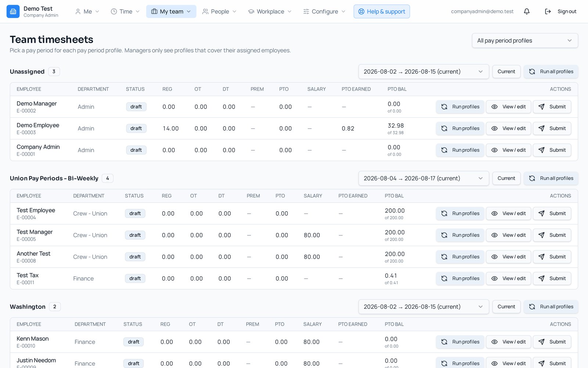The width and height of the screenshot is (588, 368).
Task: Click Current button in Union Bi-Weekly section
Action: tap(506, 178)
